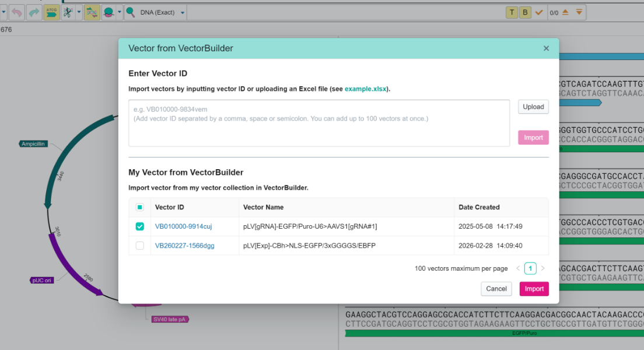This screenshot has width=644, height=350.
Task: Click the teal ribosome translation icon
Action: click(x=108, y=12)
